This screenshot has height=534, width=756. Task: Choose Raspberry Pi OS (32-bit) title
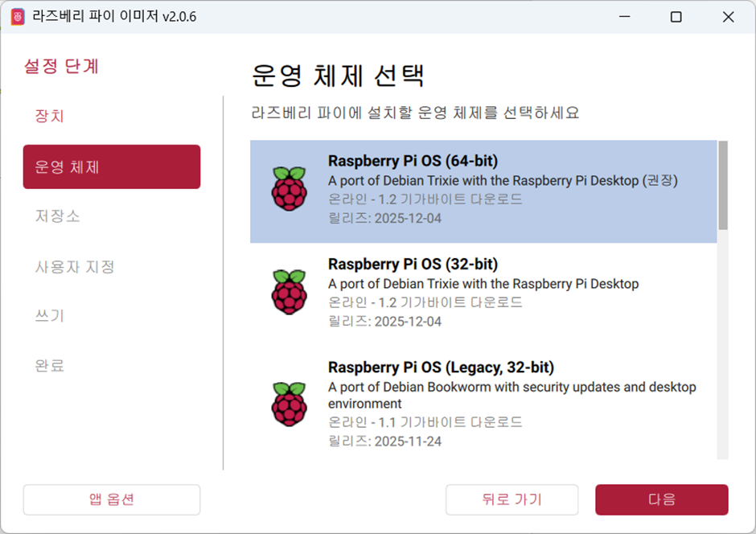click(x=413, y=264)
